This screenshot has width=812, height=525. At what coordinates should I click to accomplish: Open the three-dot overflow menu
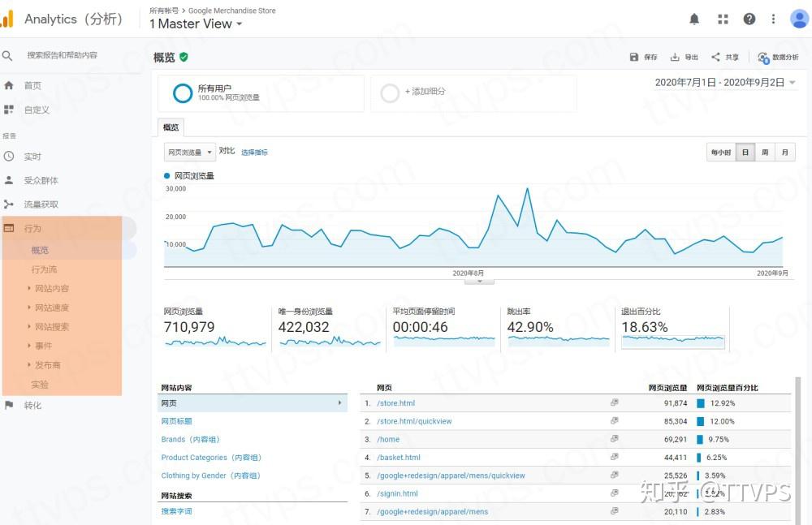coord(773,18)
